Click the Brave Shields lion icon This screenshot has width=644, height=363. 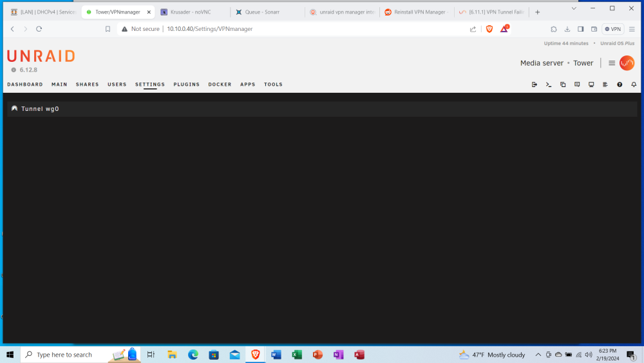point(489,29)
